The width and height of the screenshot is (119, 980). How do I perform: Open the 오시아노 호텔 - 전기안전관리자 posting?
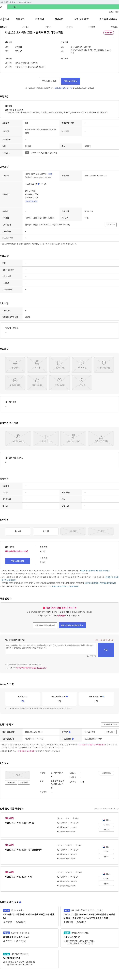(x=23, y=850)
